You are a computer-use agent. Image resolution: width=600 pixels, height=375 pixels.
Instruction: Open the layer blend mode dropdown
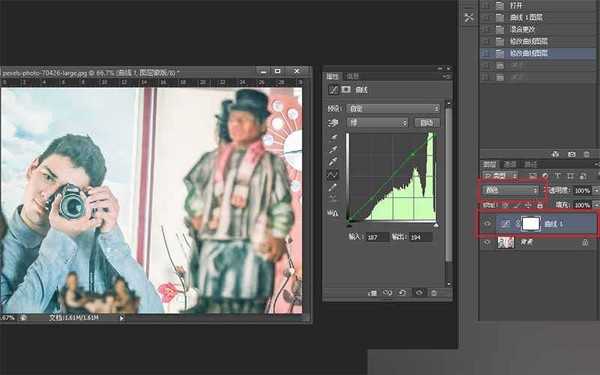(x=510, y=190)
